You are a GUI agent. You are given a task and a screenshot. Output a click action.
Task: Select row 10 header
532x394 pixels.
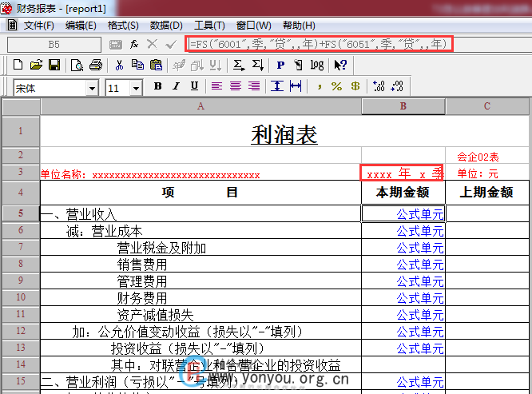[x=21, y=297]
